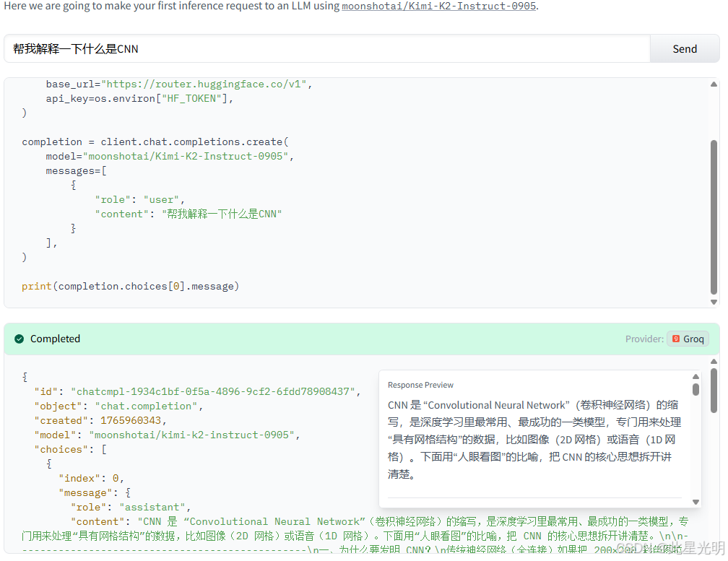Click the Response Preview scrollbar thumb
The height and width of the screenshot is (561, 728).
[695, 389]
